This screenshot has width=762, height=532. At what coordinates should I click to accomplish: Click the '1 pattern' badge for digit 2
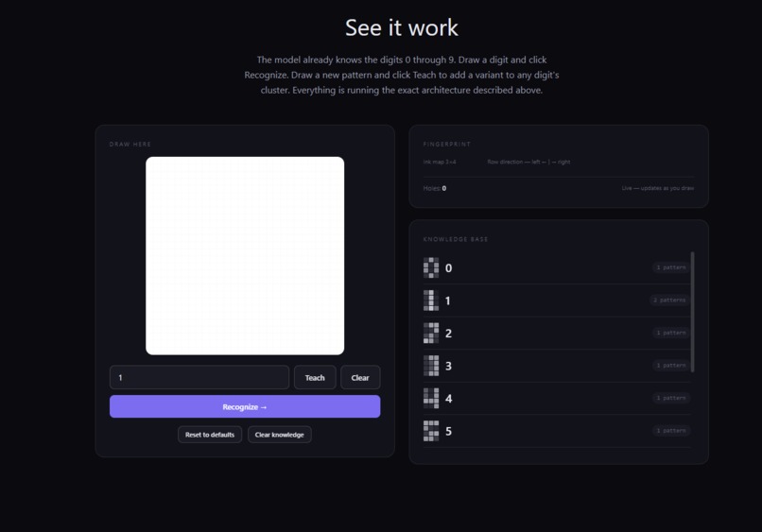click(671, 333)
